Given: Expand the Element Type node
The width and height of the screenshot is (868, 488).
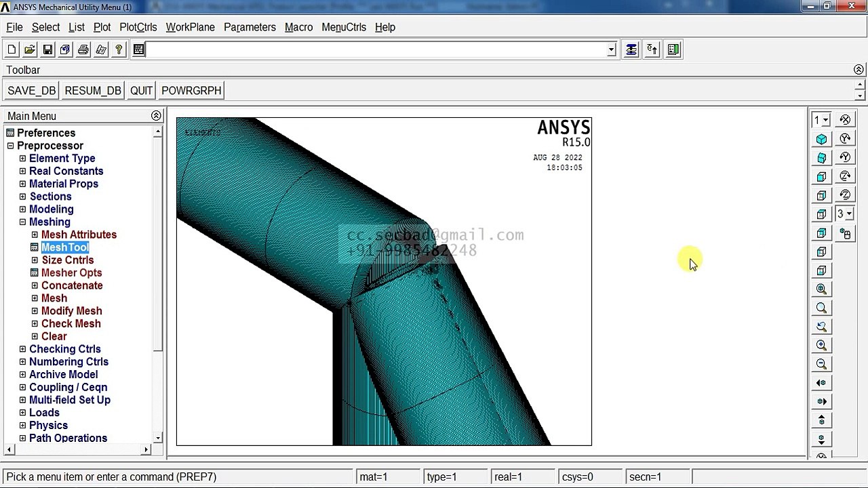Looking at the screenshot, I should point(22,159).
